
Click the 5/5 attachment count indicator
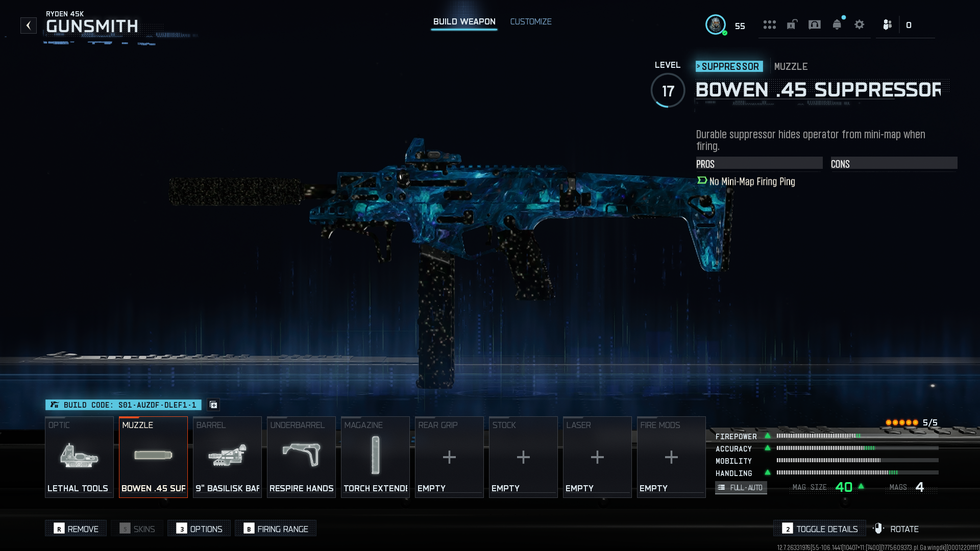pos(912,422)
